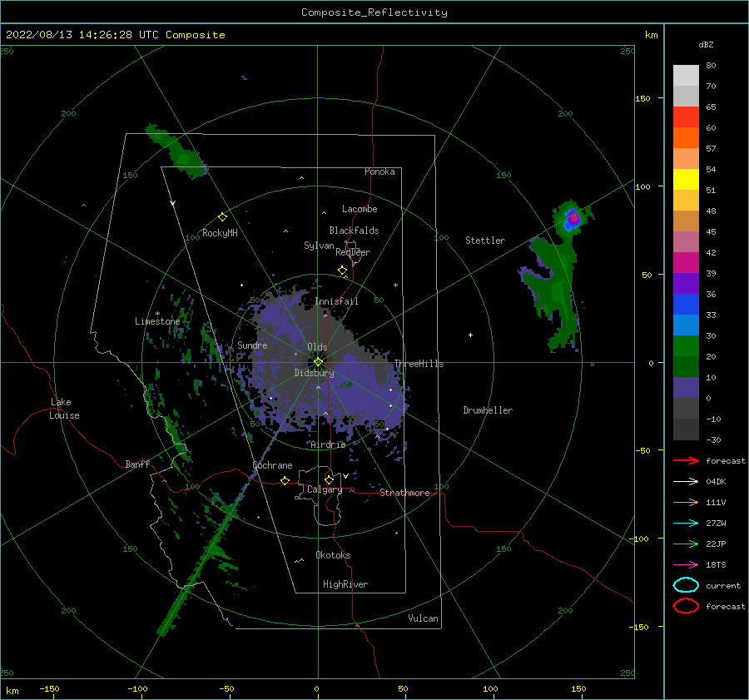The width and height of the screenshot is (749, 700).
Task: Click the Limestone label
Action: click(157, 321)
